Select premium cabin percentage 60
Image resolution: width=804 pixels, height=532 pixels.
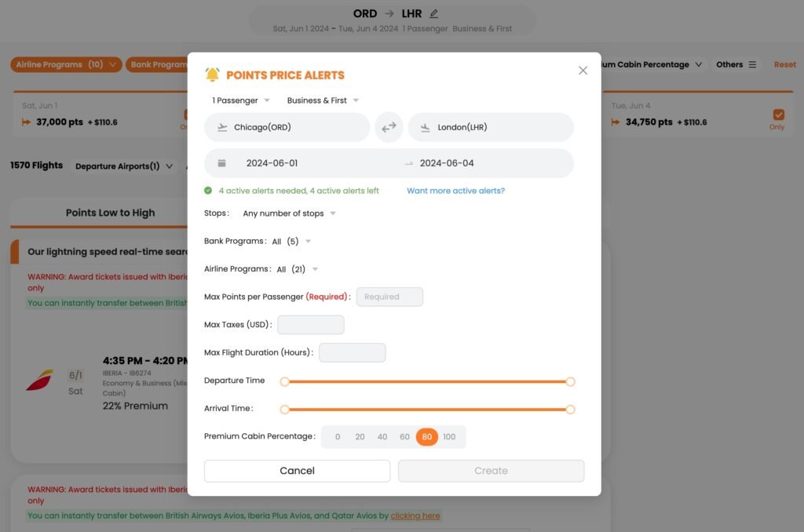pyautogui.click(x=404, y=437)
